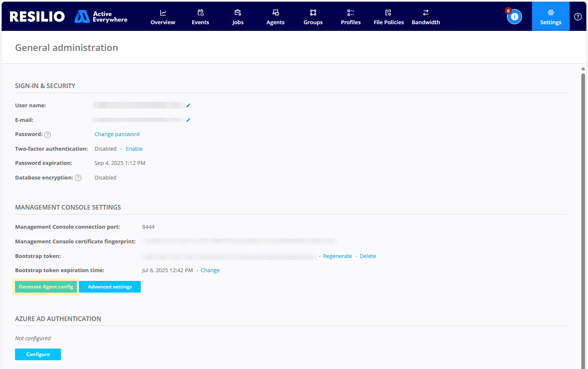Regenerate the bootstrap token

pos(337,256)
